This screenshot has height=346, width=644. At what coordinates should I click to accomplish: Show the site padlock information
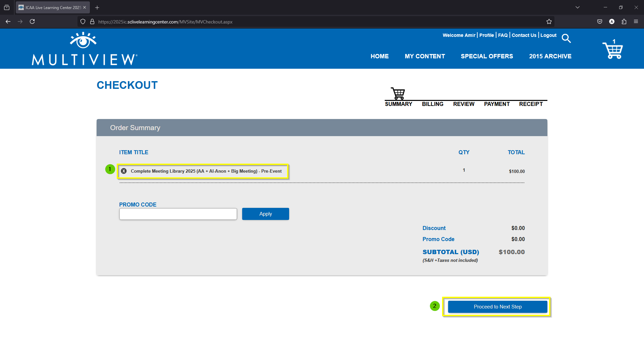(92, 21)
